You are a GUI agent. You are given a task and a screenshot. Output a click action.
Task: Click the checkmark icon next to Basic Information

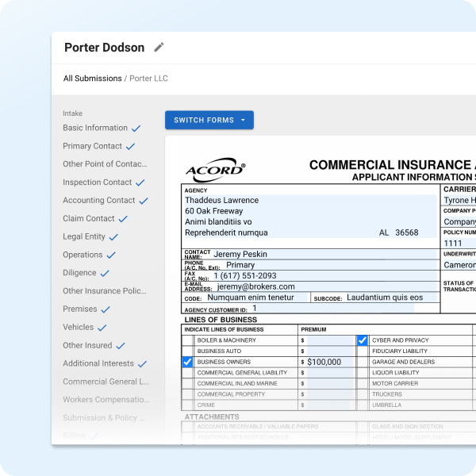[136, 129]
